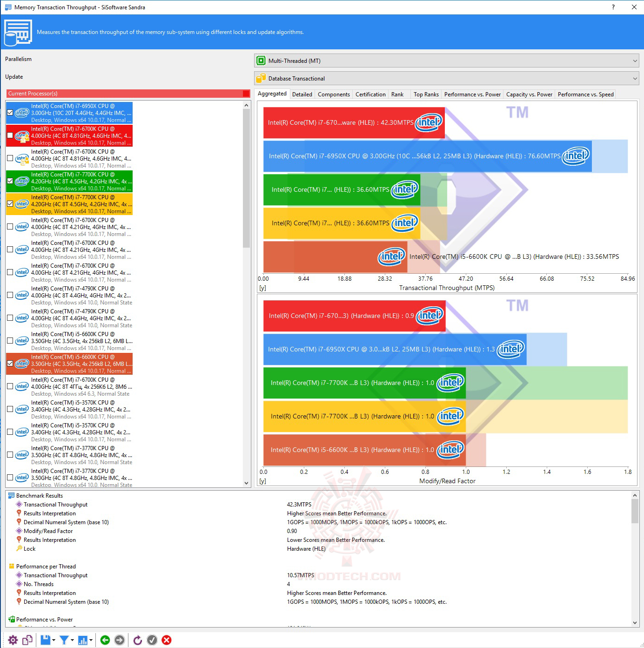The width and height of the screenshot is (644, 648).
Task: Switch to the Aggregated tab
Action: pos(272,94)
